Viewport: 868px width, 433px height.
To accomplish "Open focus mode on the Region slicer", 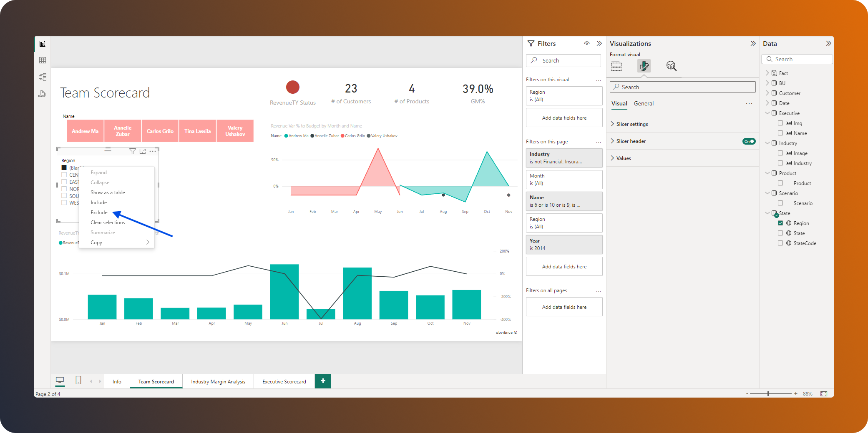I will pos(143,151).
